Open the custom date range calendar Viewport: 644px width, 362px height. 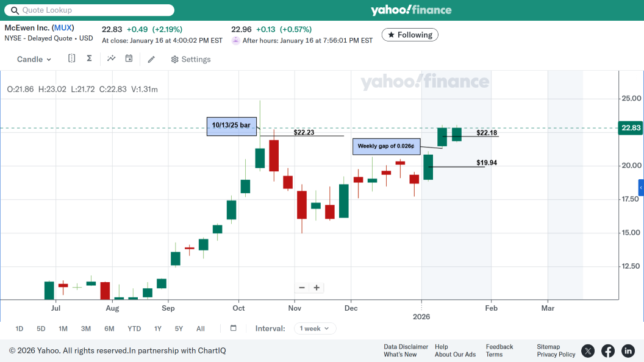234,328
